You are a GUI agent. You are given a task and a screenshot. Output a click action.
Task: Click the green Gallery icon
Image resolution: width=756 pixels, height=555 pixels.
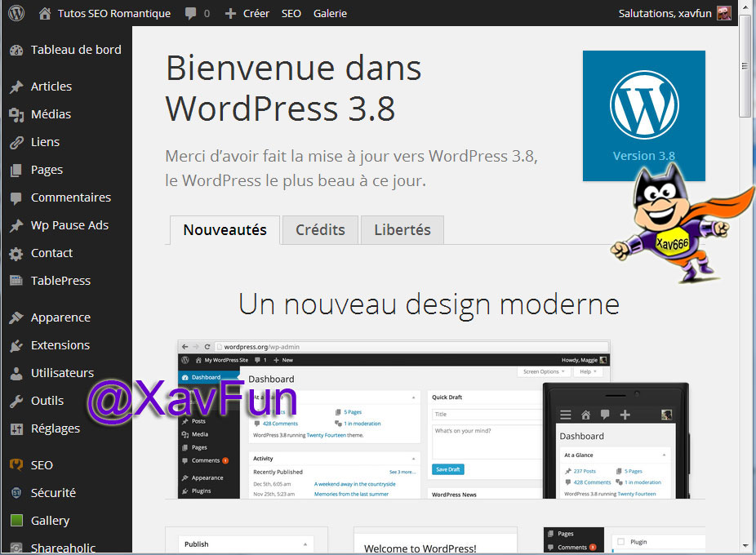[16, 520]
